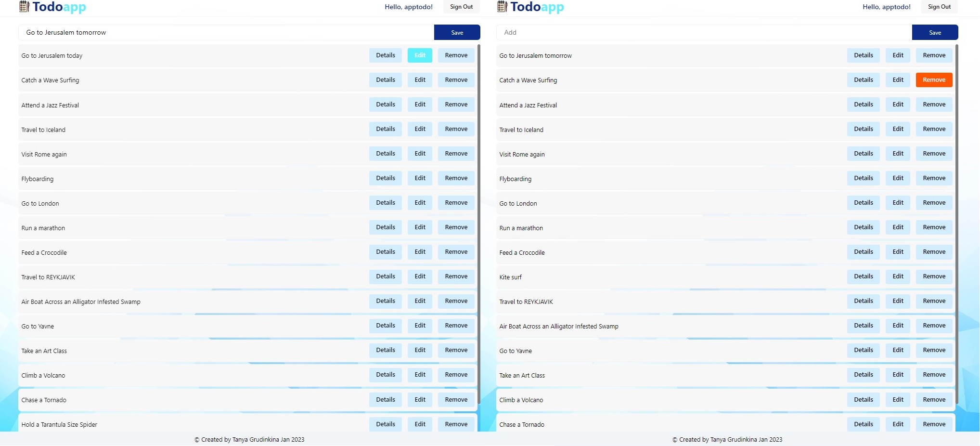This screenshot has width=980, height=446.
Task: Remove 'Air Boat Across an Alligator Infested Swamp' right
Action: pos(934,326)
